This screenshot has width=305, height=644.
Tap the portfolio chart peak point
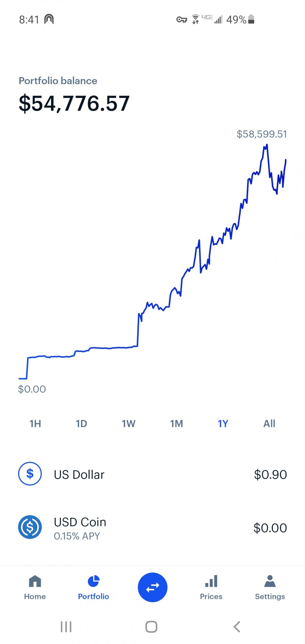pyautogui.click(x=267, y=145)
